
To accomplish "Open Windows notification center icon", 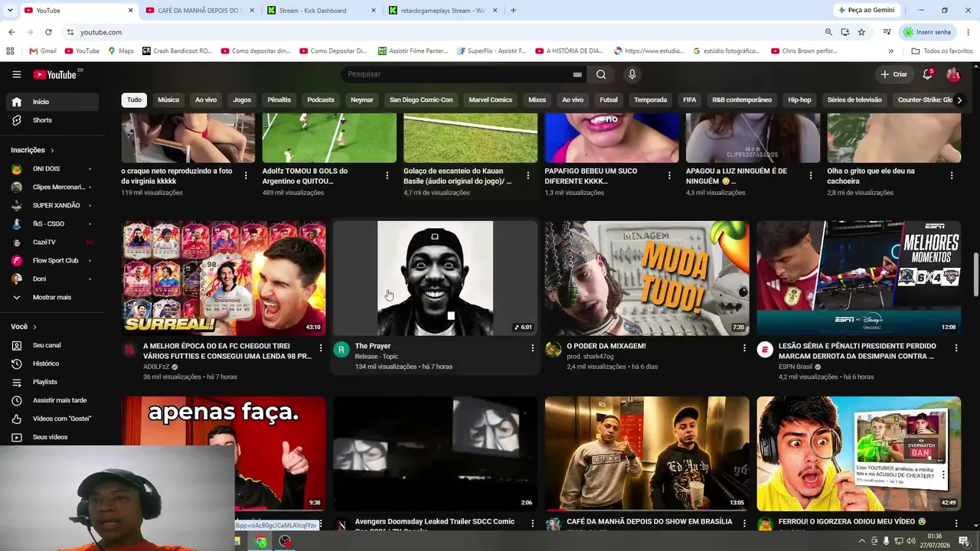I will pyautogui.click(x=964, y=541).
